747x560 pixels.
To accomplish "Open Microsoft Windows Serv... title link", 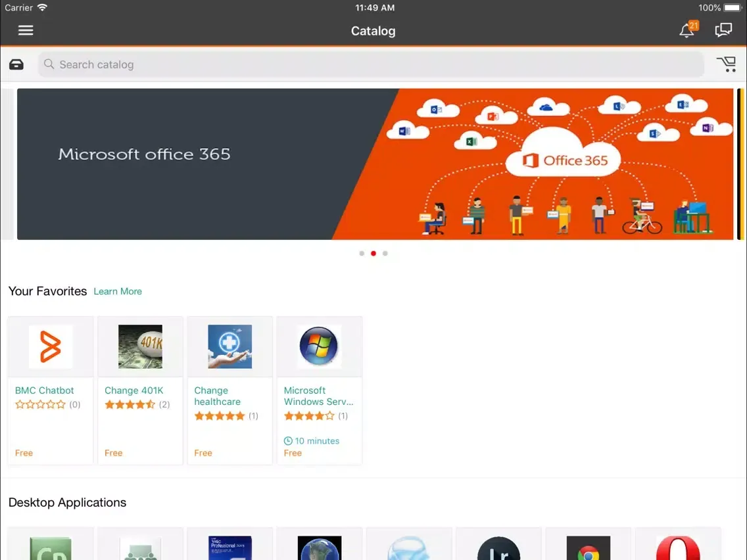I will 318,396.
